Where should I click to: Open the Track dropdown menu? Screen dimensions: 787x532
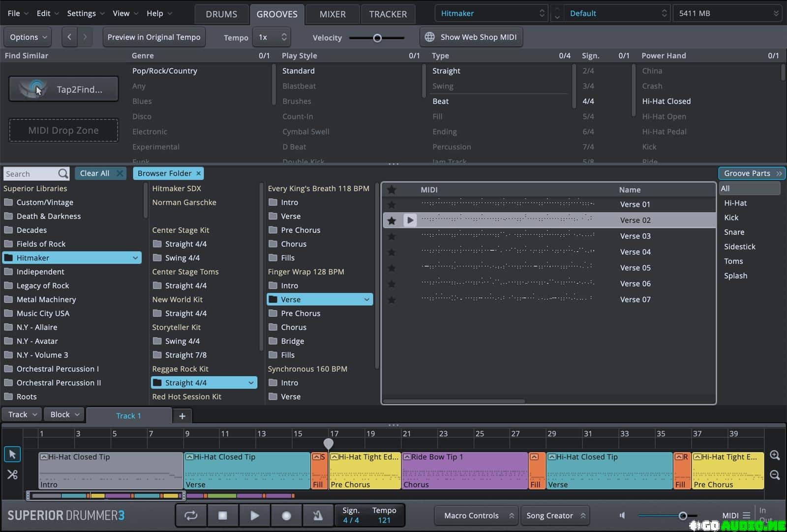(22, 414)
